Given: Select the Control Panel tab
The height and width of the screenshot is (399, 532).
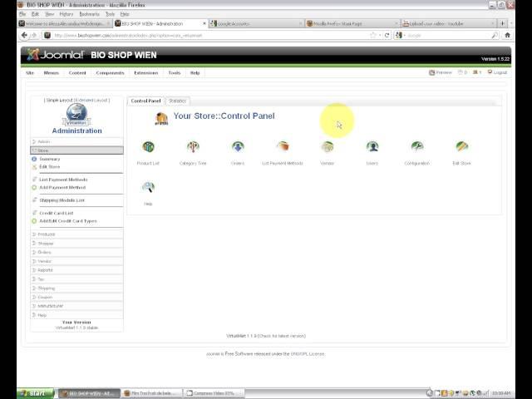Looking at the screenshot, I should [x=146, y=101].
